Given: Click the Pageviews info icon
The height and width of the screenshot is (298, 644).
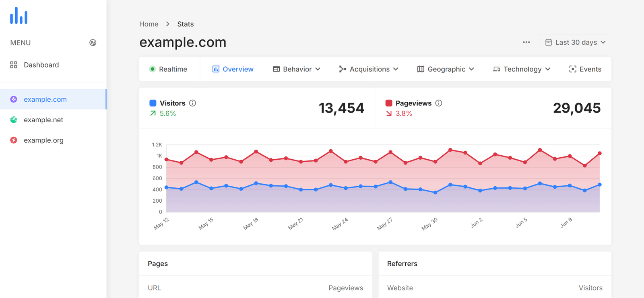Looking at the screenshot, I should (439, 103).
